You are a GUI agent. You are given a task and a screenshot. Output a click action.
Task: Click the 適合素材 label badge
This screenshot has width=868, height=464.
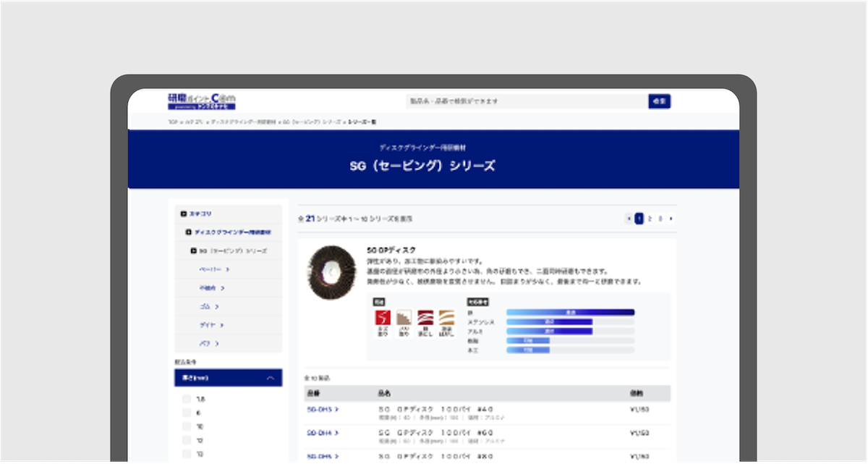coord(478,303)
